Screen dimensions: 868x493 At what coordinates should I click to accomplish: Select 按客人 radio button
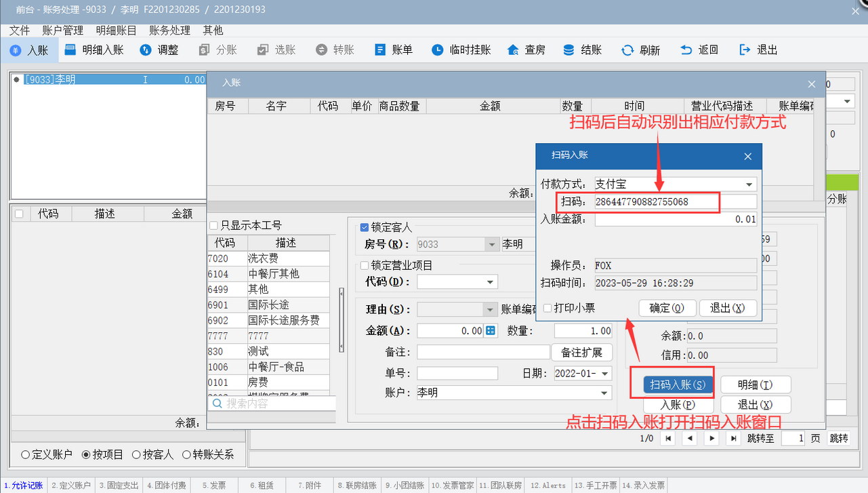coord(136,455)
